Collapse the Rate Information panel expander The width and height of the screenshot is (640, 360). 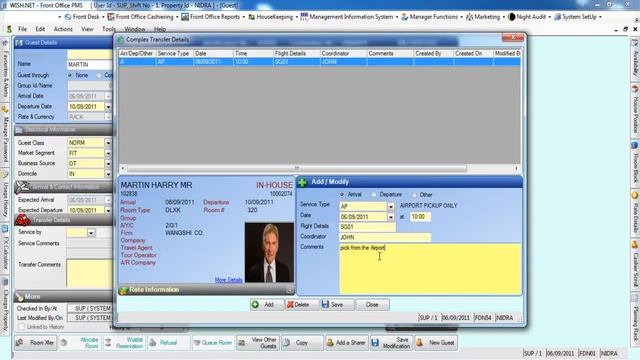point(290,290)
